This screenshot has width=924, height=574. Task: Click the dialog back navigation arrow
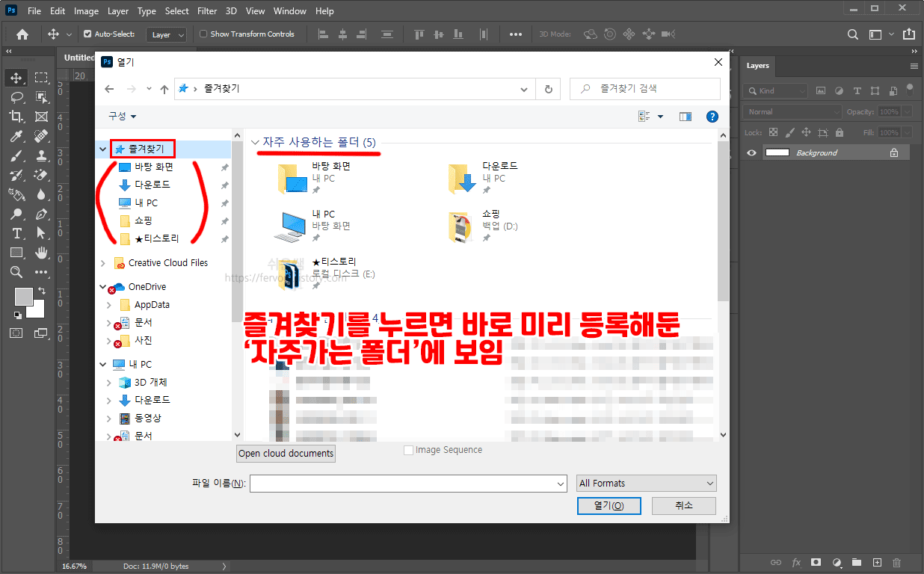click(109, 88)
